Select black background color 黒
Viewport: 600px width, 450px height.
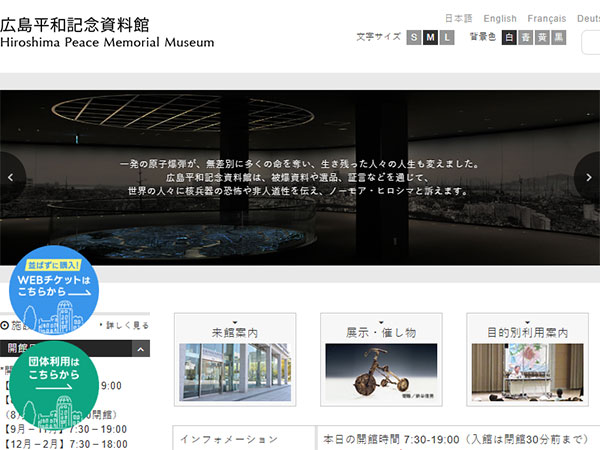[559, 38]
